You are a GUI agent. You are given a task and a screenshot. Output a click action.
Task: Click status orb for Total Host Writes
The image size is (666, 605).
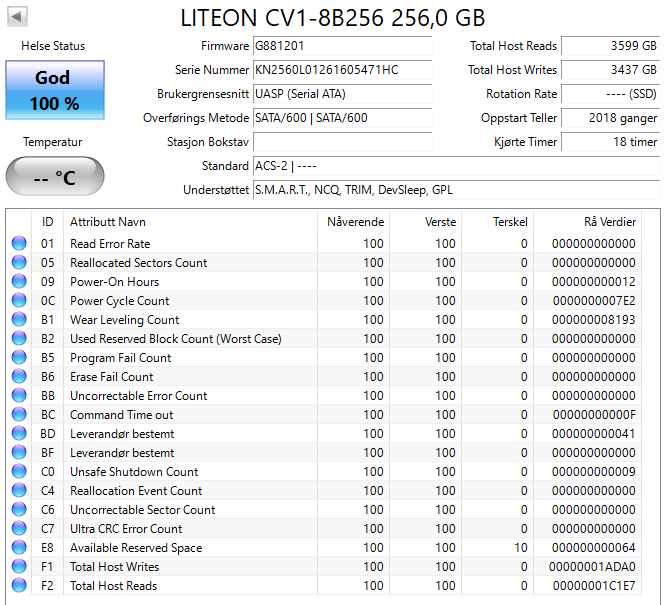(x=19, y=567)
